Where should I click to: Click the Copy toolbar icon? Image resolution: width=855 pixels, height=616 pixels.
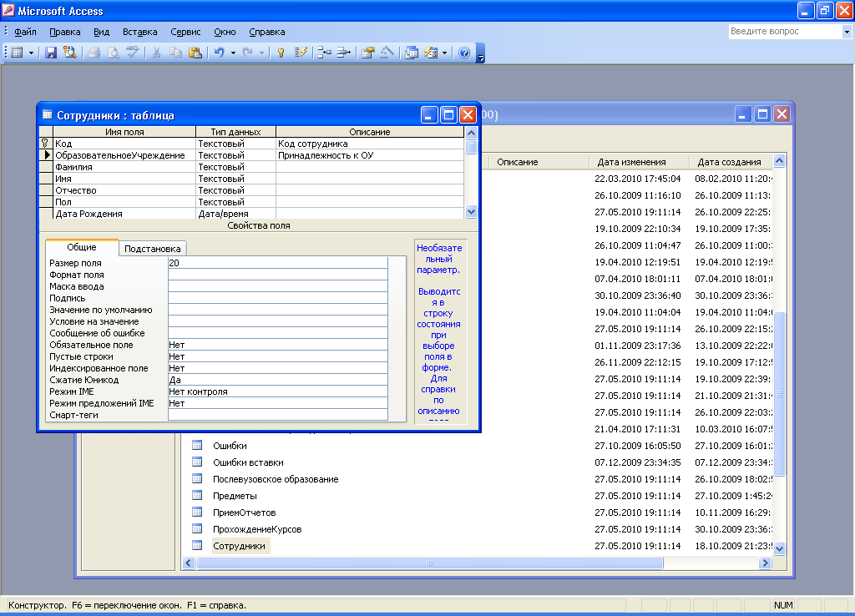click(x=175, y=53)
